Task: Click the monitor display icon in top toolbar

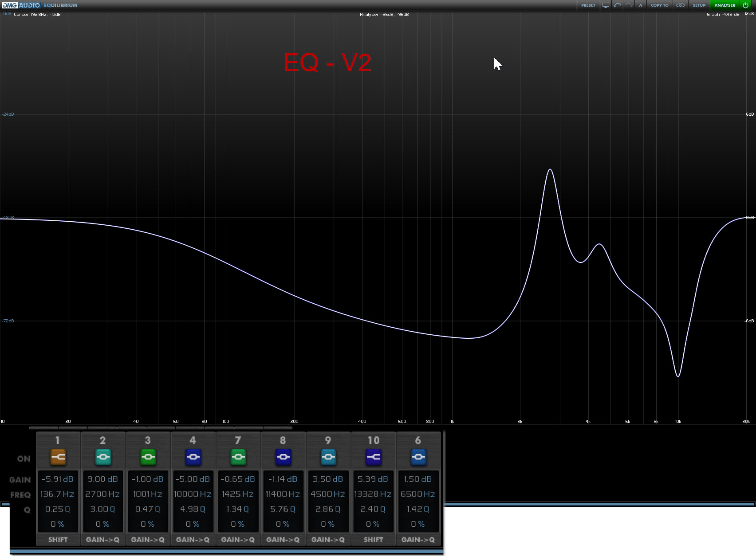Action: pos(606,5)
